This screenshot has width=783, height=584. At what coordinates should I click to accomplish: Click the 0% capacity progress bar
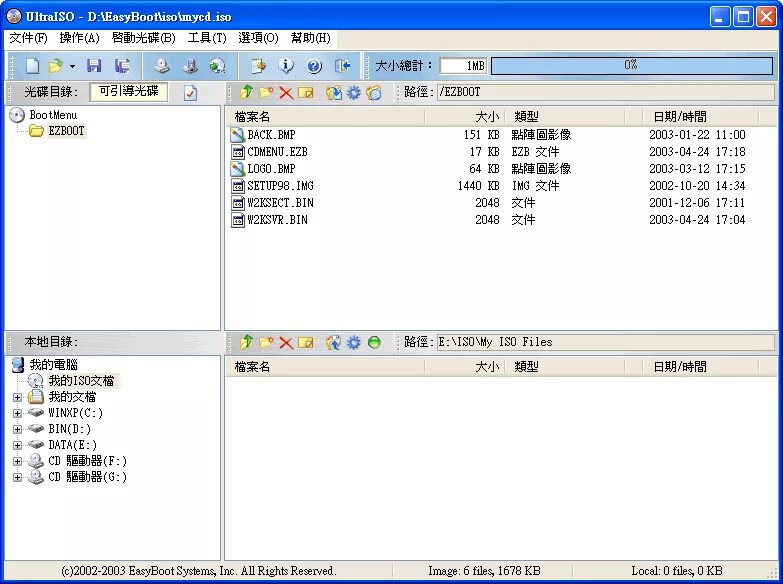[x=632, y=65]
